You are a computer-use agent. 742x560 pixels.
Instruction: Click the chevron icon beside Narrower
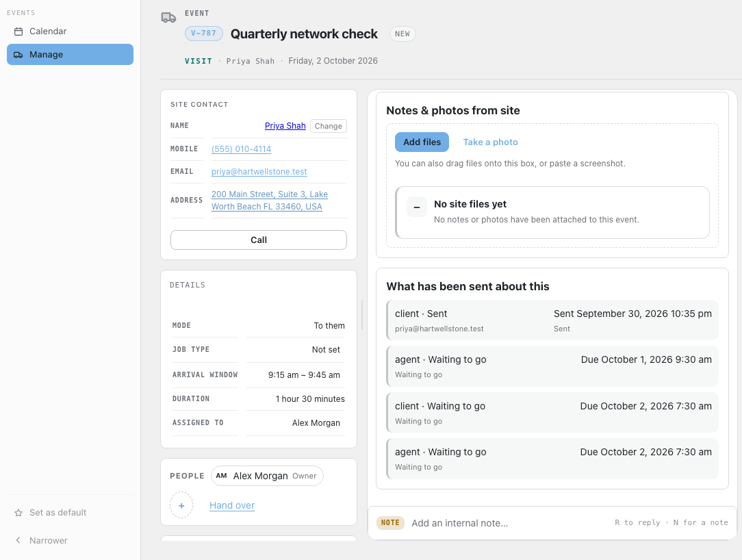click(18, 540)
